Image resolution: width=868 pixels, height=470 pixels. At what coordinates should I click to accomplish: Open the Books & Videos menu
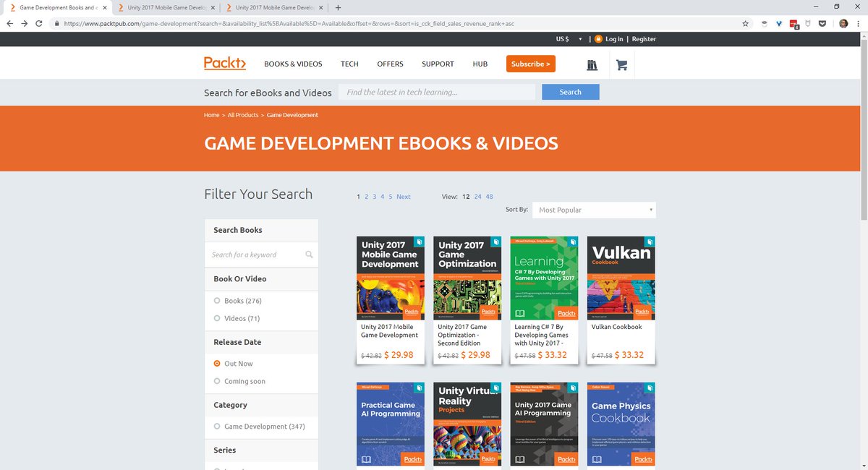293,64
